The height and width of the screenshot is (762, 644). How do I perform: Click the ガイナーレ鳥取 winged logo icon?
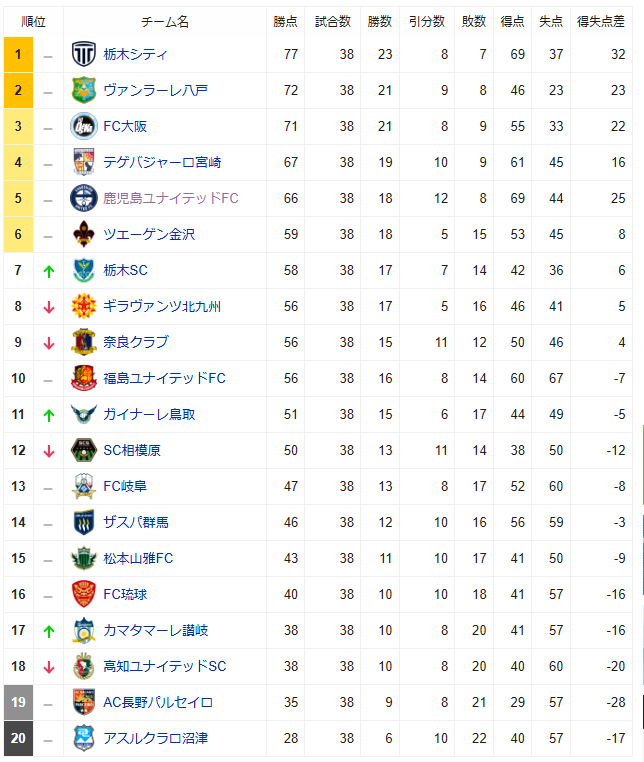(x=83, y=414)
